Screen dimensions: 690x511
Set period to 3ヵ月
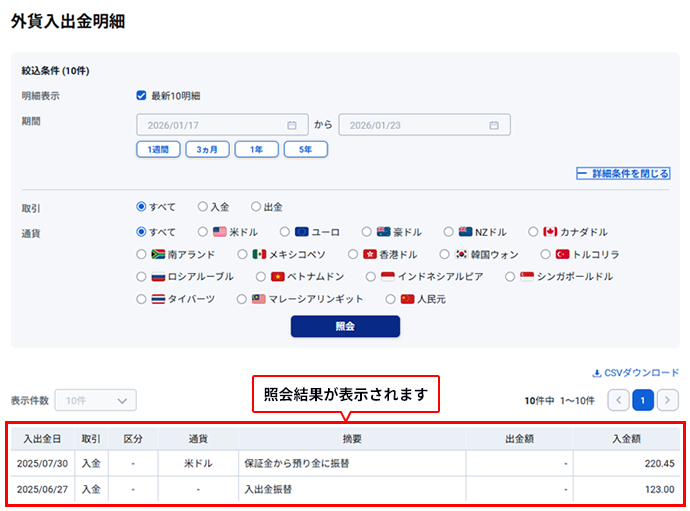pyautogui.click(x=207, y=149)
